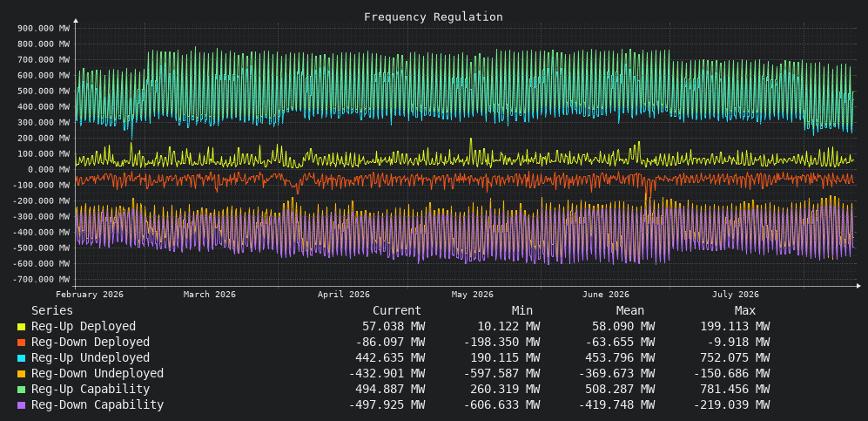The image size is (868, 421).
Task: Click the 442.635 MW current value
Action: click(x=390, y=358)
